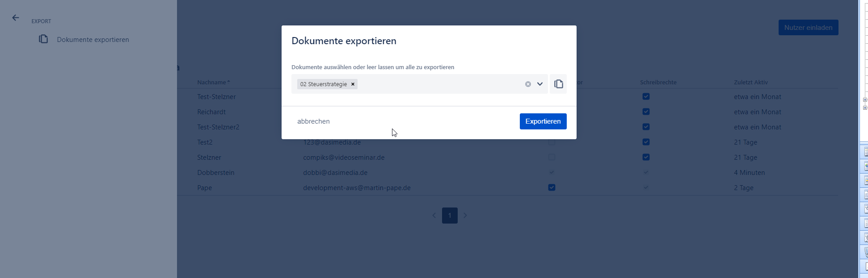Select page 1 in pagination
This screenshot has height=278, width=868.
450,216
